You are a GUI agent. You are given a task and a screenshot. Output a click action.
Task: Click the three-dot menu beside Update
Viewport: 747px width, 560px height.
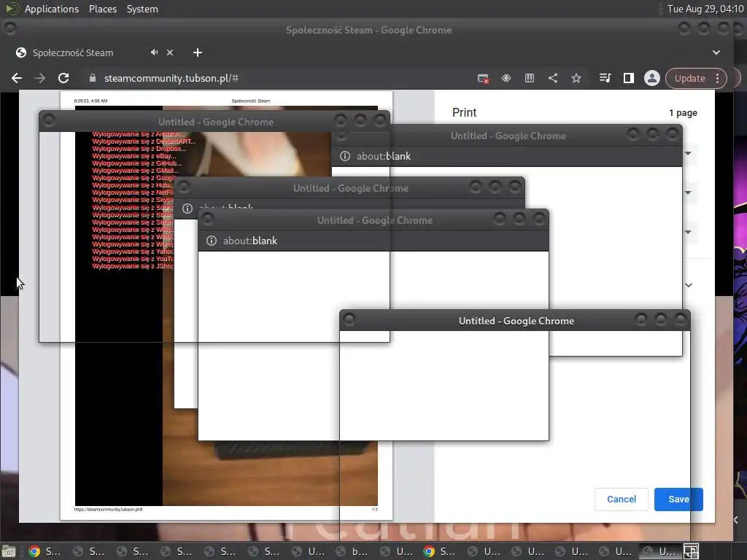pos(718,78)
